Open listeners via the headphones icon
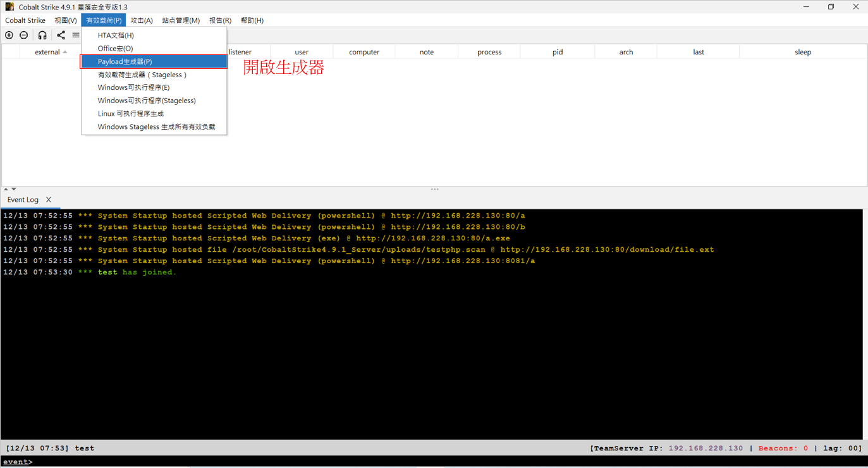868x468 pixels. click(x=42, y=35)
